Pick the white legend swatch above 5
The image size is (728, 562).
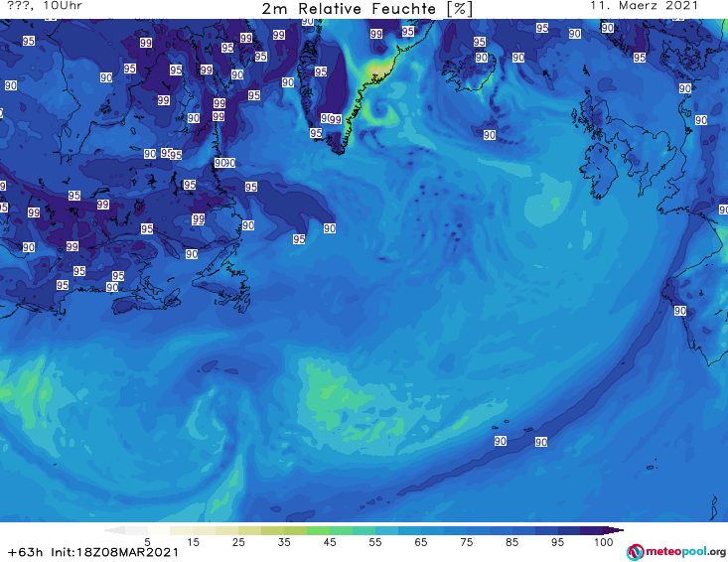coord(159,530)
